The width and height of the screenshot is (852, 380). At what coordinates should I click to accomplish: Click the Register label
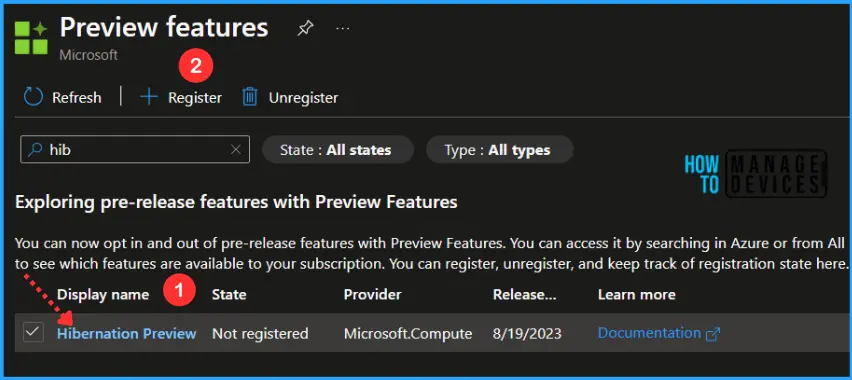point(195,98)
